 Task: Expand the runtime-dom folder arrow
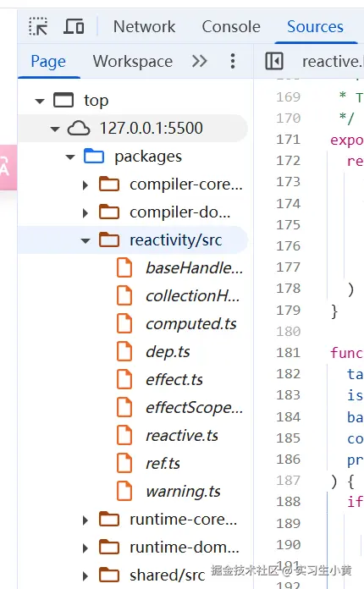pyautogui.click(x=85, y=548)
